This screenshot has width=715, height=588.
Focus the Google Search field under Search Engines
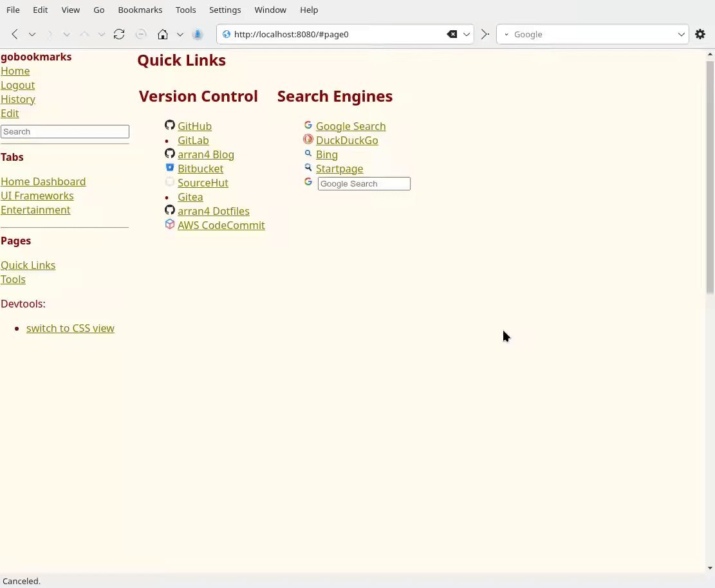(x=364, y=184)
